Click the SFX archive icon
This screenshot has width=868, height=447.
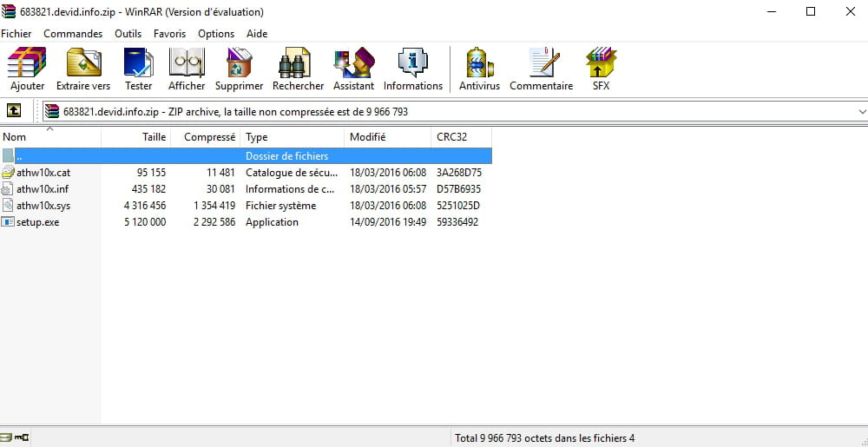tap(602, 62)
